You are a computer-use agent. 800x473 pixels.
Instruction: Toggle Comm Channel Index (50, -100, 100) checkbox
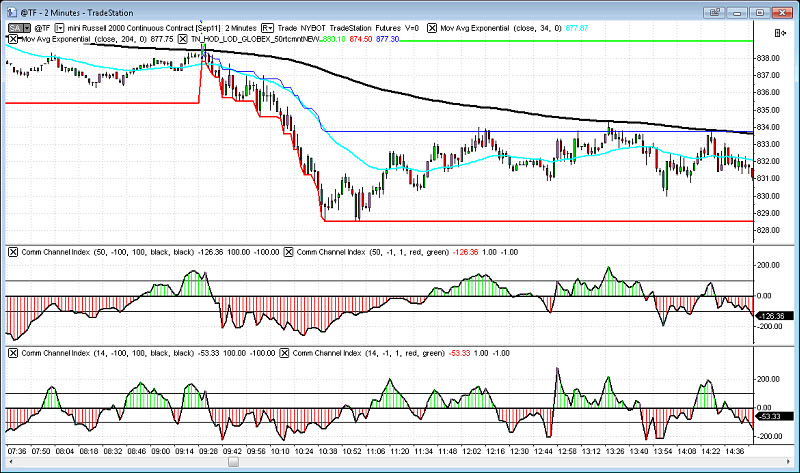(x=13, y=251)
